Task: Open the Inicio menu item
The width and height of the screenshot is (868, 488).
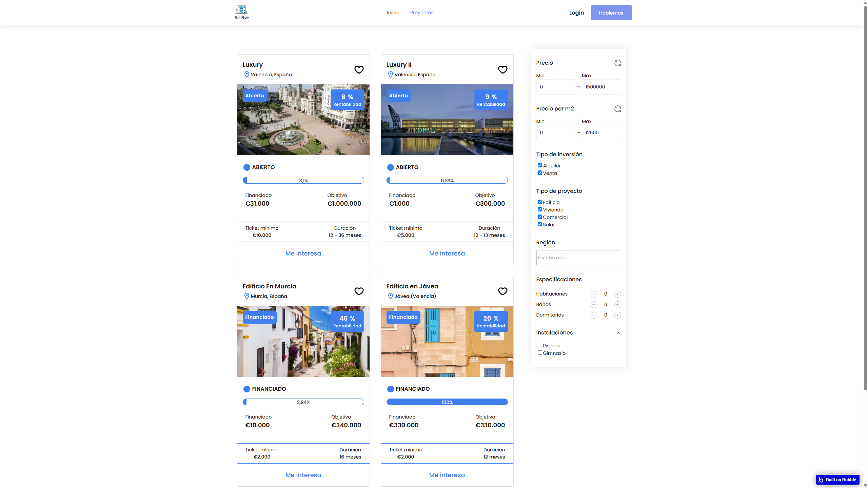Action: [393, 13]
